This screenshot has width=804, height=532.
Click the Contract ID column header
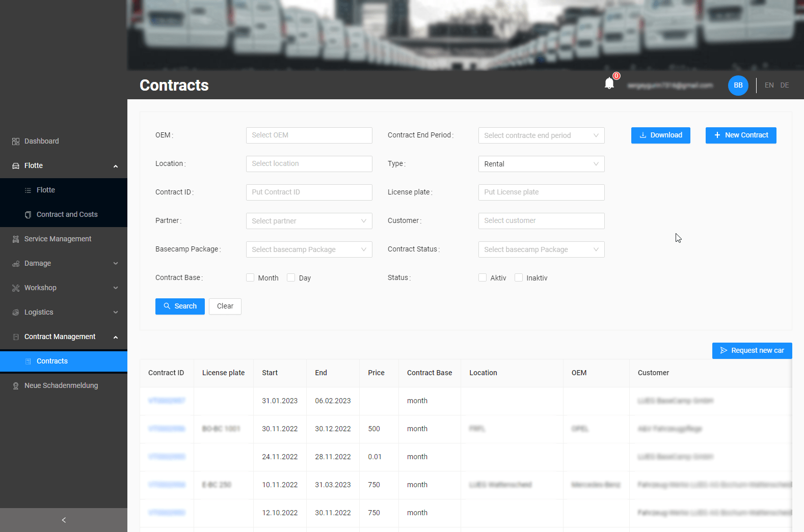tap(166, 373)
